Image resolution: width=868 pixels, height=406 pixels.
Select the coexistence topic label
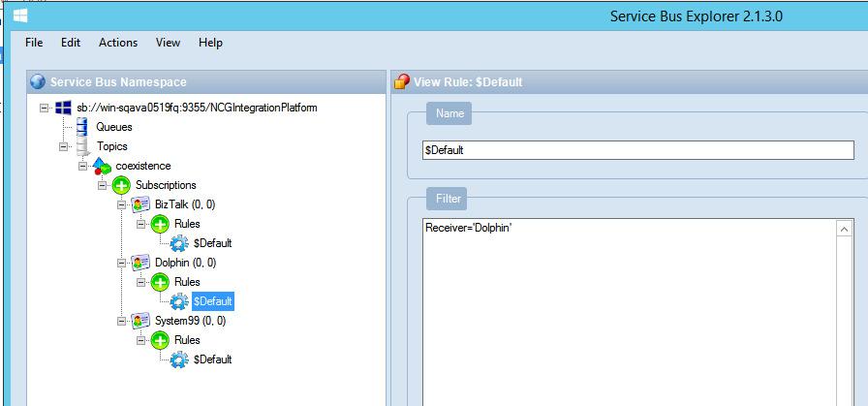point(143,166)
